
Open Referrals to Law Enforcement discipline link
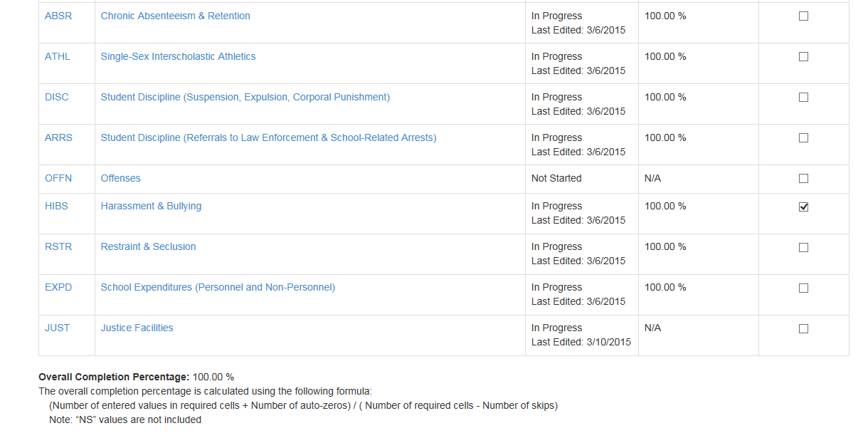[x=268, y=137]
